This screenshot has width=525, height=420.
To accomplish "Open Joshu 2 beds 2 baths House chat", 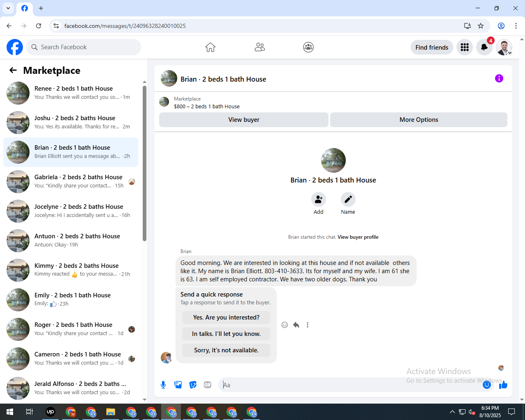I will [x=71, y=123].
